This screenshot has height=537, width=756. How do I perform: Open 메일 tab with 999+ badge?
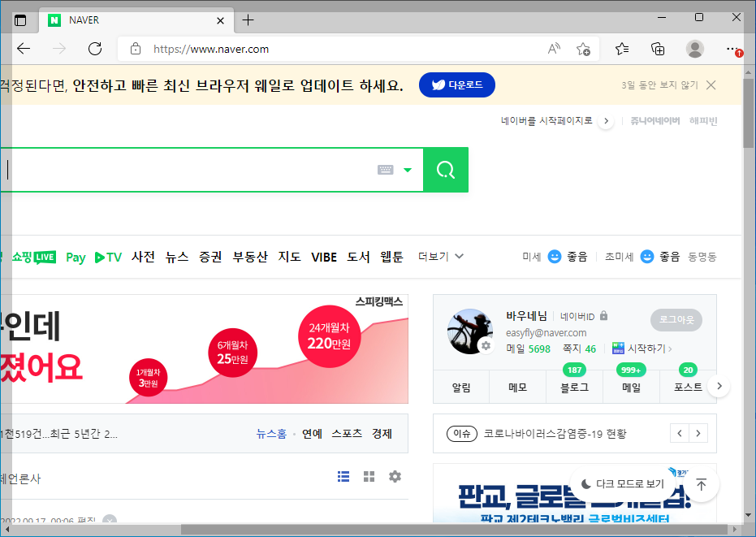[x=631, y=387]
